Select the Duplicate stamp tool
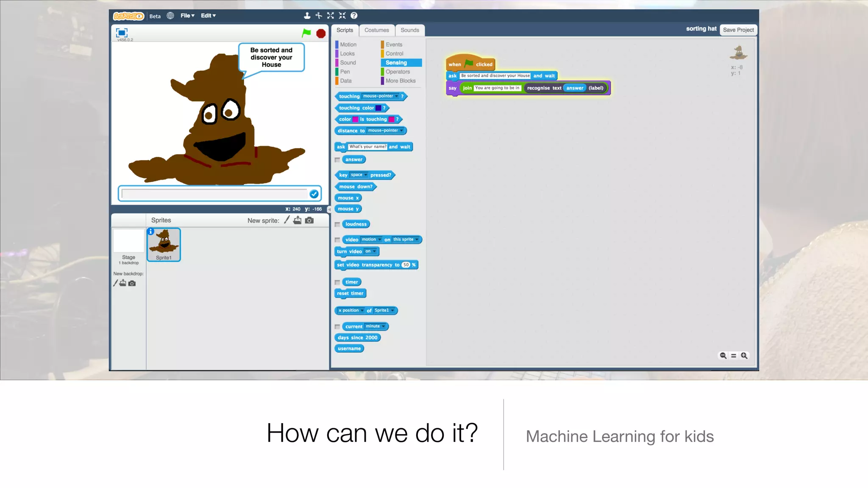 [x=307, y=16]
